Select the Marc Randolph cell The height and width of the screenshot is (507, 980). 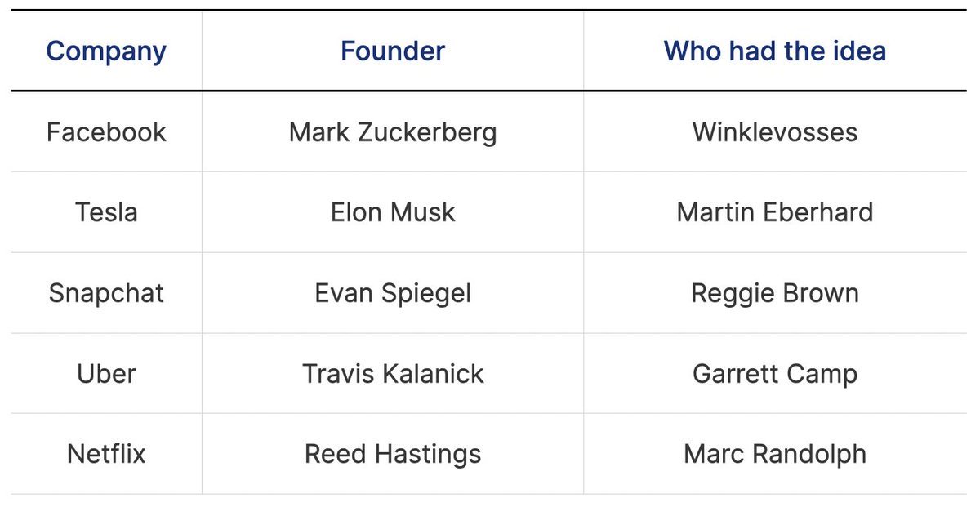tap(774, 454)
